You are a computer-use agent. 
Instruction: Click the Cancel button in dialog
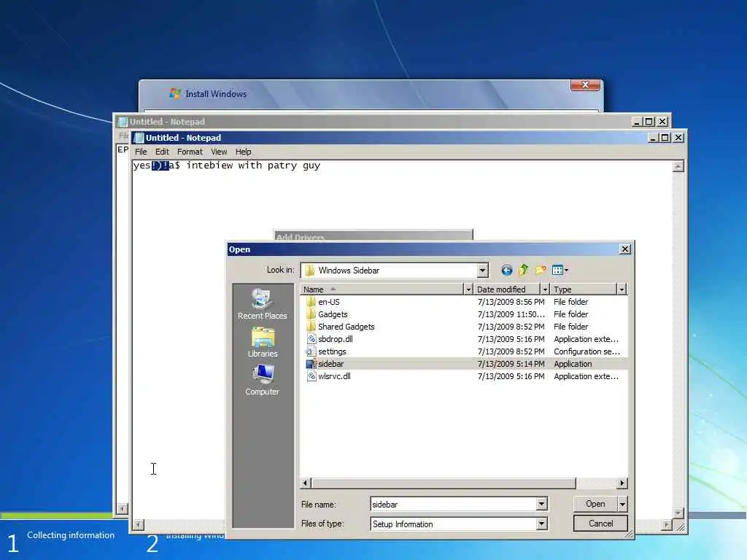click(600, 524)
